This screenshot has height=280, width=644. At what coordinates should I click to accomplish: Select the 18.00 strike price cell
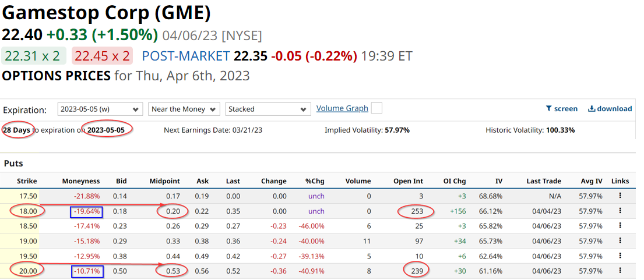coord(27,211)
